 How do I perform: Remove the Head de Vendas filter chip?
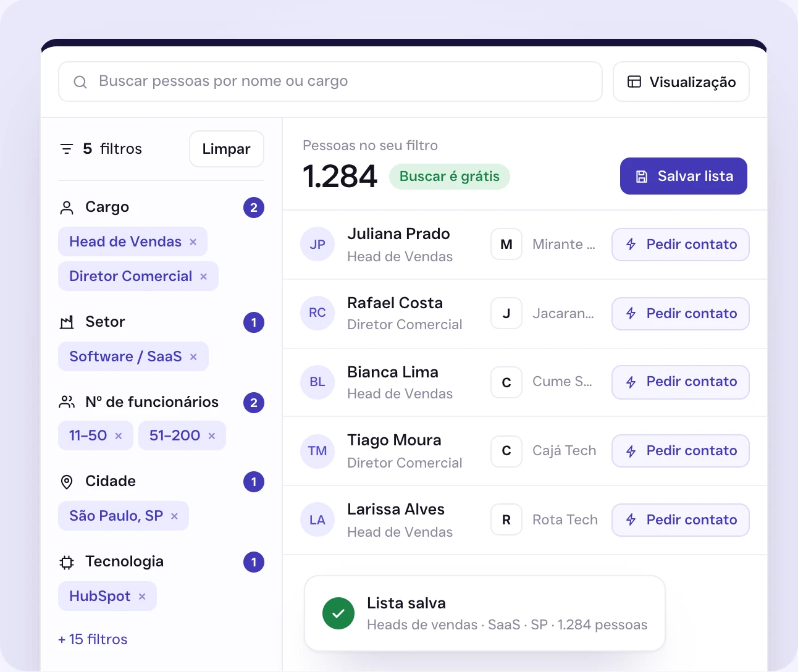[193, 242]
